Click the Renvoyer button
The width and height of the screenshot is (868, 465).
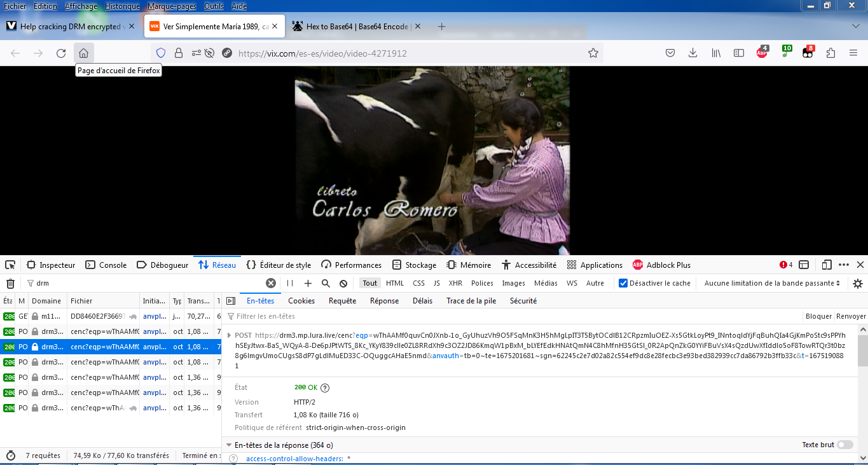(851, 316)
